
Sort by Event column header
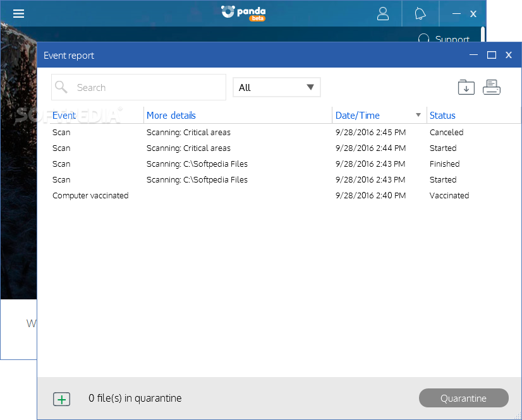click(64, 116)
